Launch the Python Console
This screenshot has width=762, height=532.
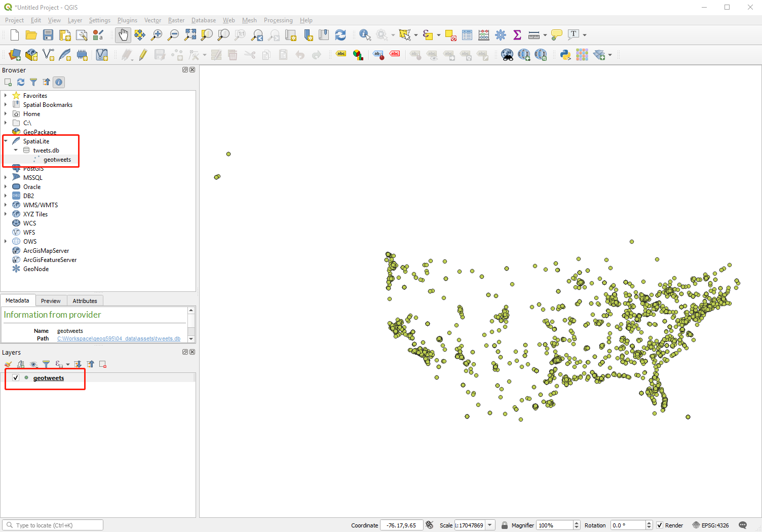pyautogui.click(x=564, y=54)
